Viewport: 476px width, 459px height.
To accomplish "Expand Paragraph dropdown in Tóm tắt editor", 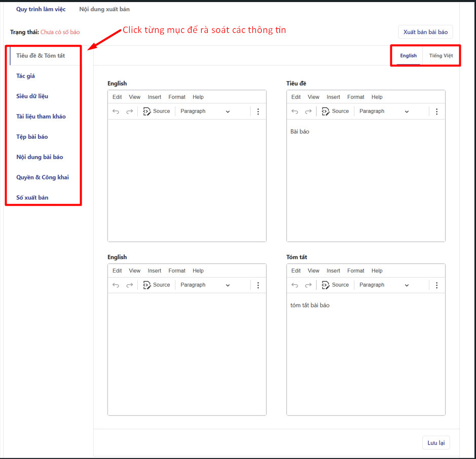I will tap(384, 285).
